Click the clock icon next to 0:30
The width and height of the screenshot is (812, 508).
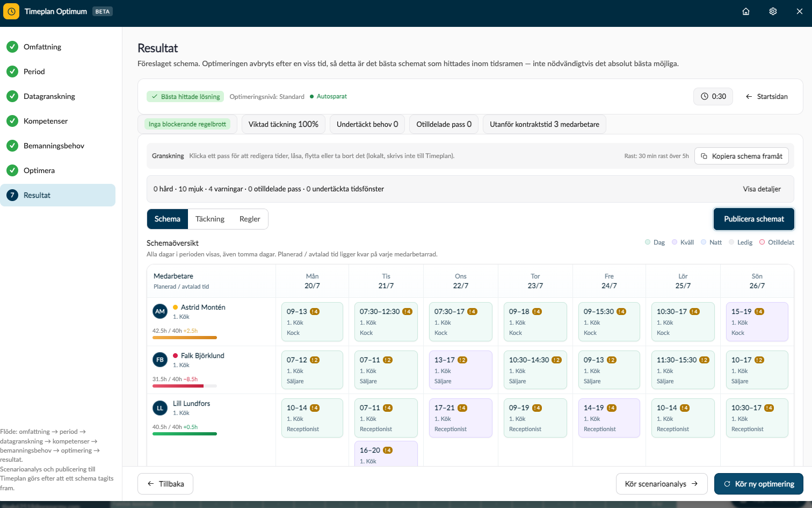(x=705, y=96)
